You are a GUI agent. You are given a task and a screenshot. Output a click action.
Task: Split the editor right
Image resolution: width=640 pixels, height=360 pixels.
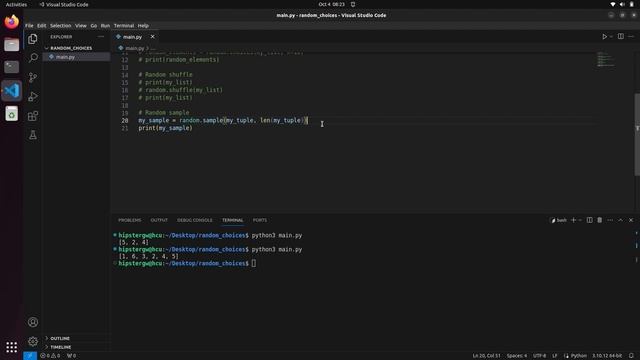(x=620, y=36)
